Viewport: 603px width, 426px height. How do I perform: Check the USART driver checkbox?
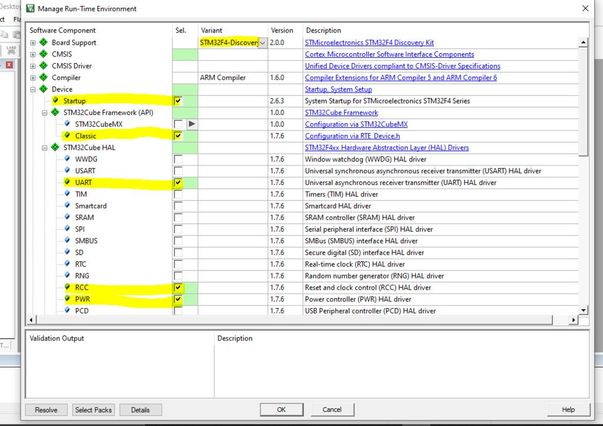coord(178,171)
